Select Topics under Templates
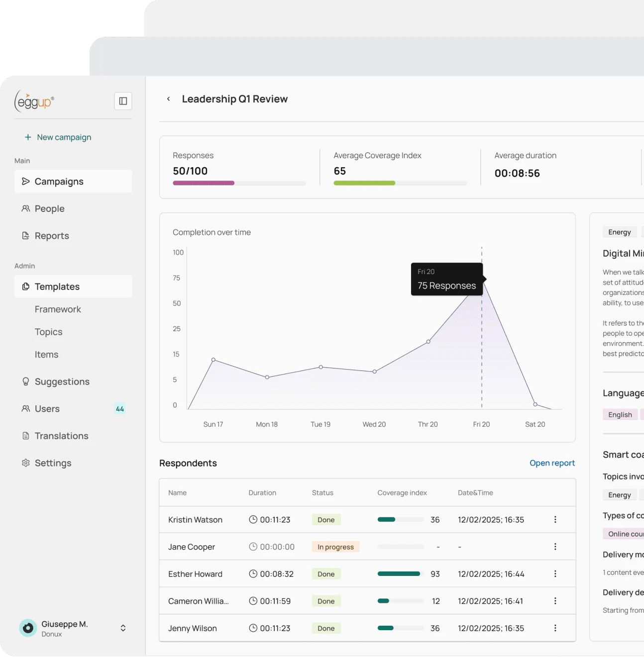Image resolution: width=644 pixels, height=659 pixels. (x=49, y=332)
